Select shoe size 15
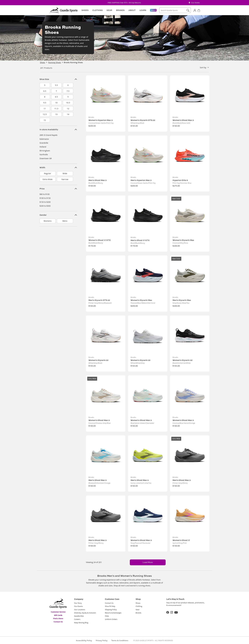 click(x=45, y=120)
